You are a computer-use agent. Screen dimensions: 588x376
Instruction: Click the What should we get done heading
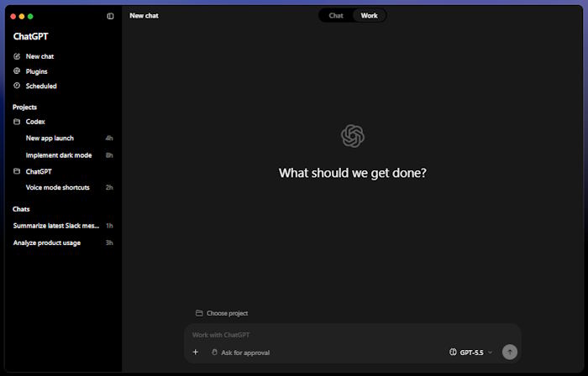pyautogui.click(x=353, y=173)
